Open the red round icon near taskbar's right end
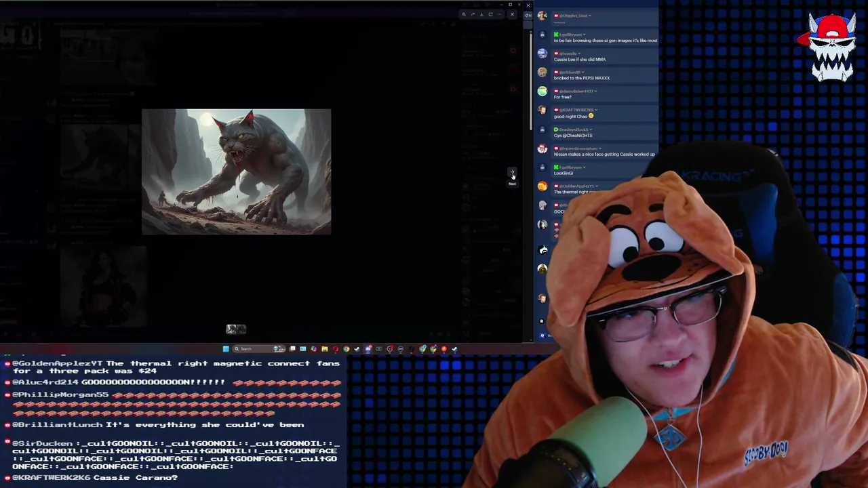 pos(444,349)
